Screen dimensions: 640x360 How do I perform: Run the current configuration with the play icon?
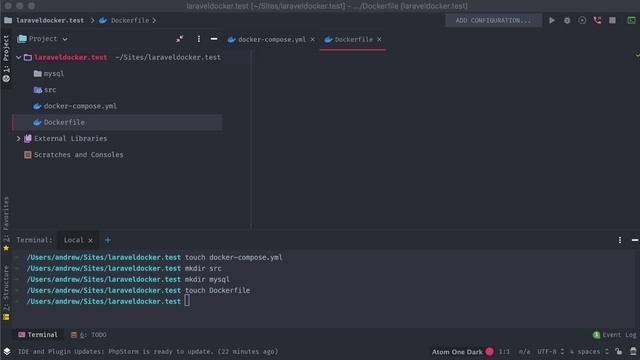click(552, 20)
